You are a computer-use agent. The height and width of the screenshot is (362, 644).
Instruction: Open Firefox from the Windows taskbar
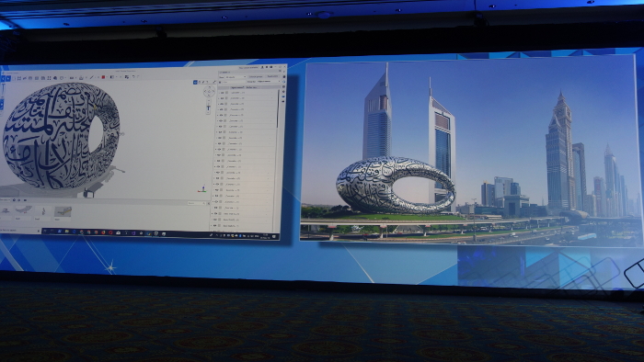(103, 232)
